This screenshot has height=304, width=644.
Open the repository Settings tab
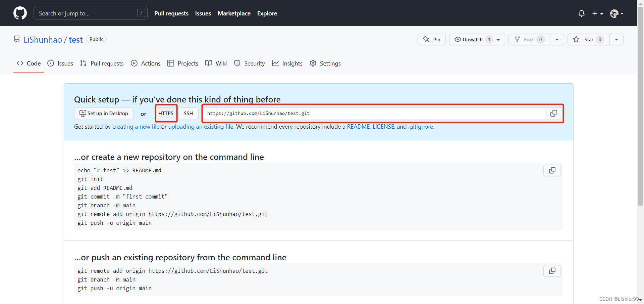point(325,63)
